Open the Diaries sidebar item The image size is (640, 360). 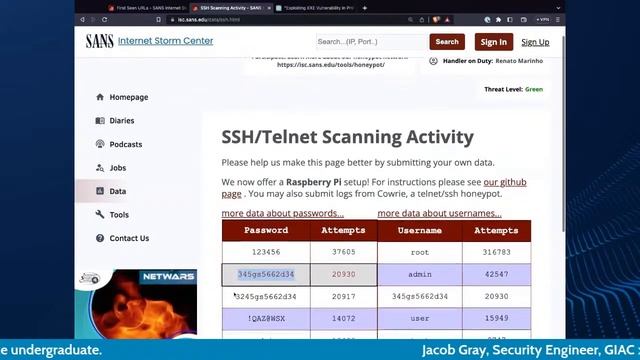pyautogui.click(x=122, y=120)
